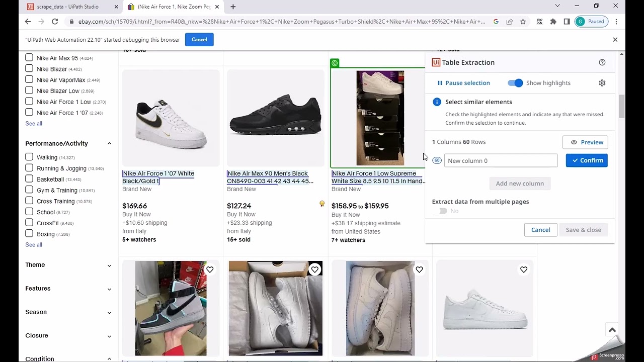Add gray high-top sneaker to watchlist heart
This screenshot has height=362, width=644.
(x=210, y=269)
